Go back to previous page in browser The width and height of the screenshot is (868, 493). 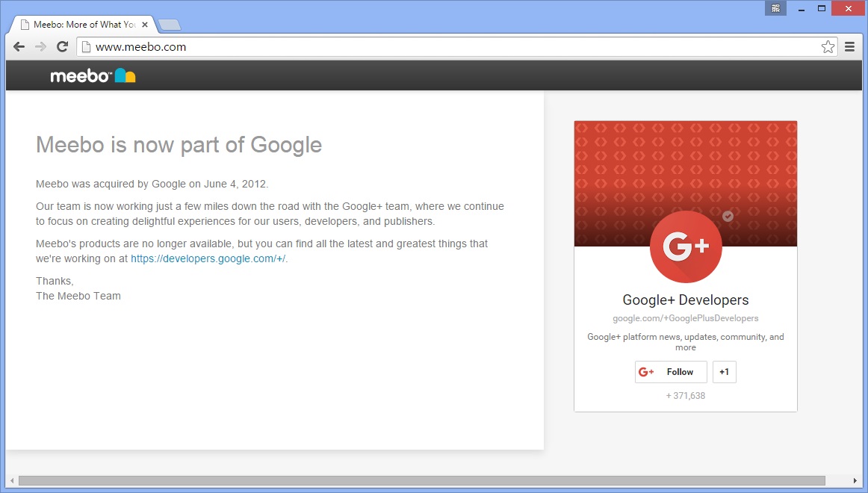19,47
